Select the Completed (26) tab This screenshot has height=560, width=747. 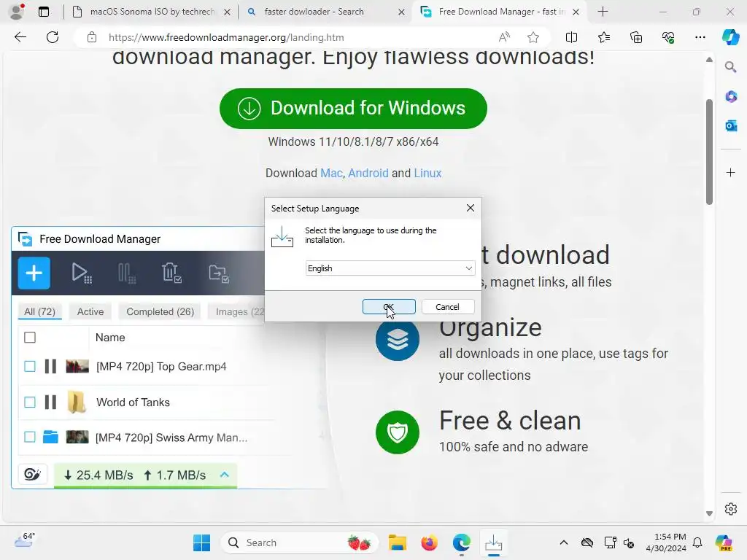(x=160, y=311)
